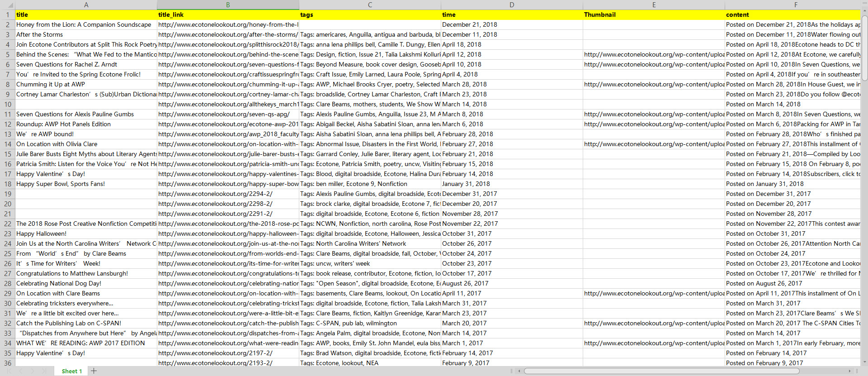Viewport: 868px width, 376px height.
Task: Select row 10 header
Action: [x=8, y=105]
